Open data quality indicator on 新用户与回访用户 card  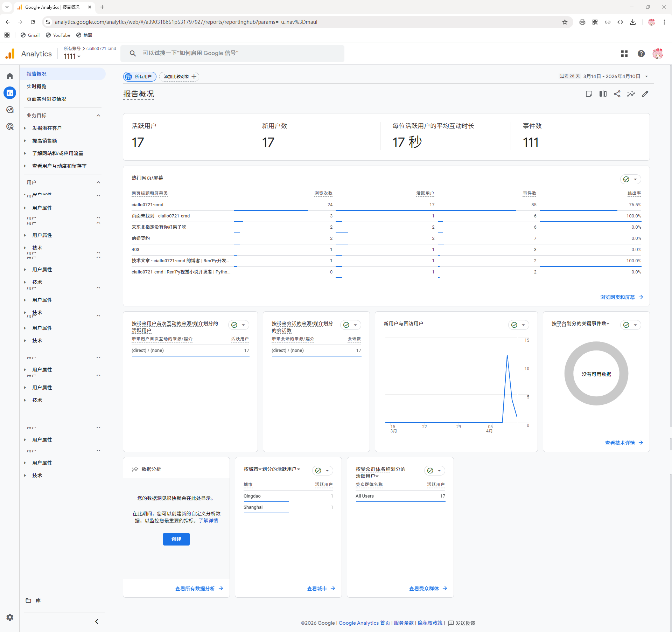518,325
